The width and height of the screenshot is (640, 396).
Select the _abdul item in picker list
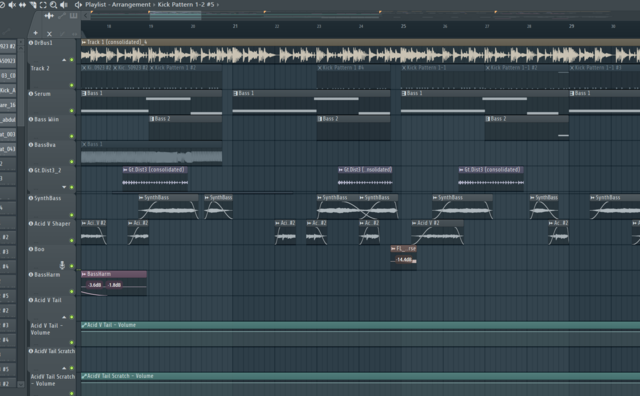pyautogui.click(x=8, y=120)
